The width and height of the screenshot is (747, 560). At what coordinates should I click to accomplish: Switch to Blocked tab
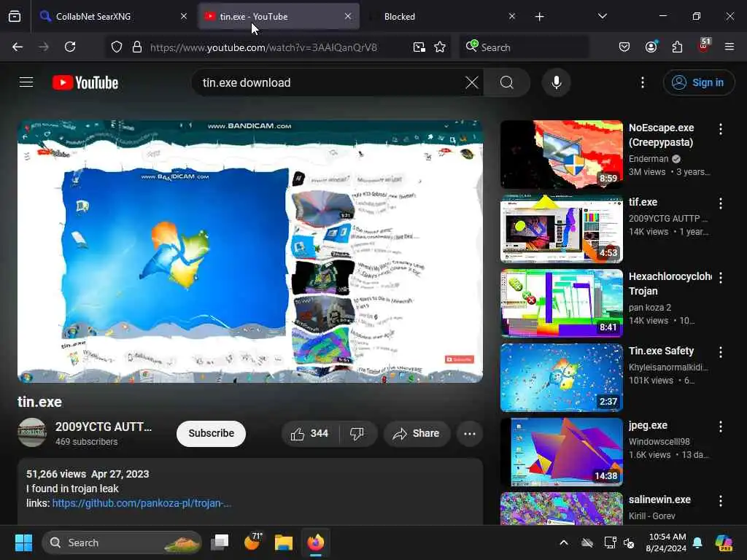click(441, 16)
